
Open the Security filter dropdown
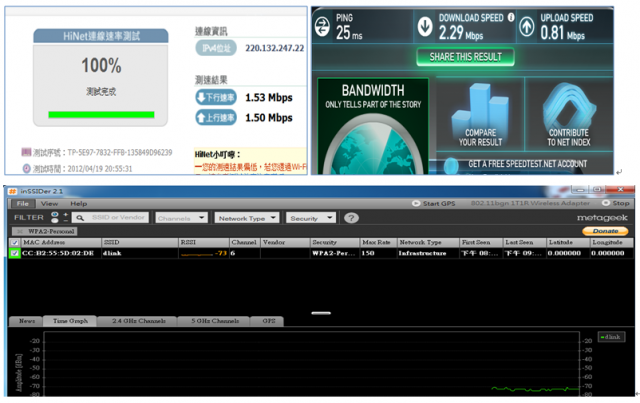(x=311, y=218)
